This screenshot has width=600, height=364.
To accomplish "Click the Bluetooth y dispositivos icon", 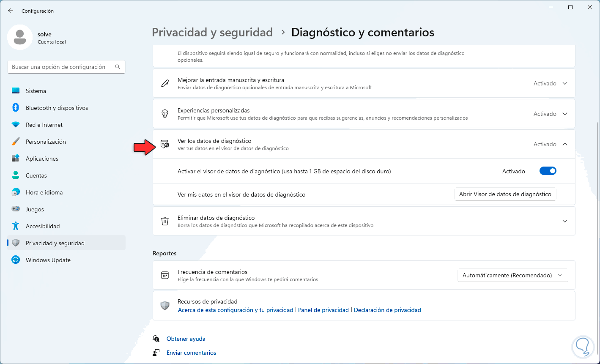I will pyautogui.click(x=16, y=108).
